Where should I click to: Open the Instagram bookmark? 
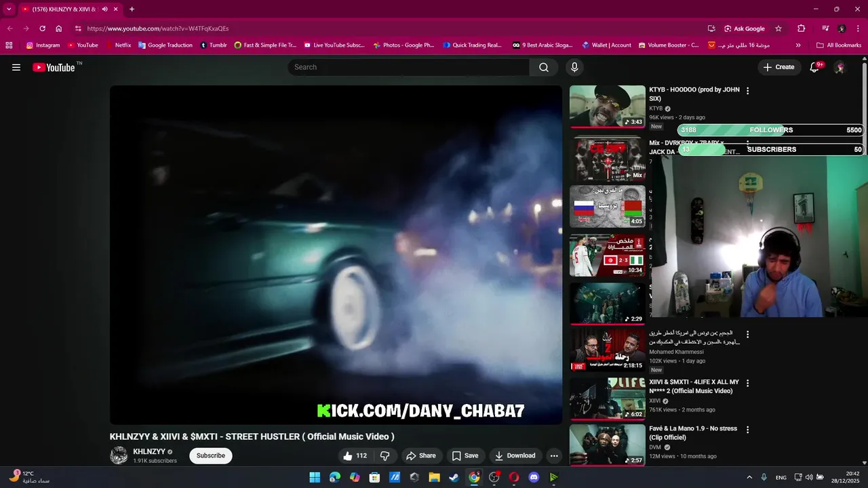[x=43, y=45]
